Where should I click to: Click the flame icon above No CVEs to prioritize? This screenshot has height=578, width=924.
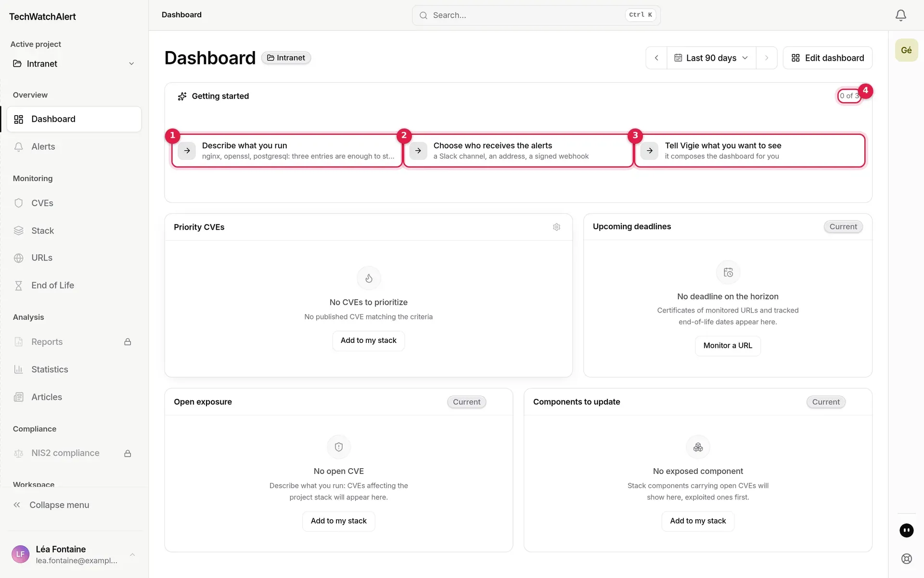pos(369,278)
